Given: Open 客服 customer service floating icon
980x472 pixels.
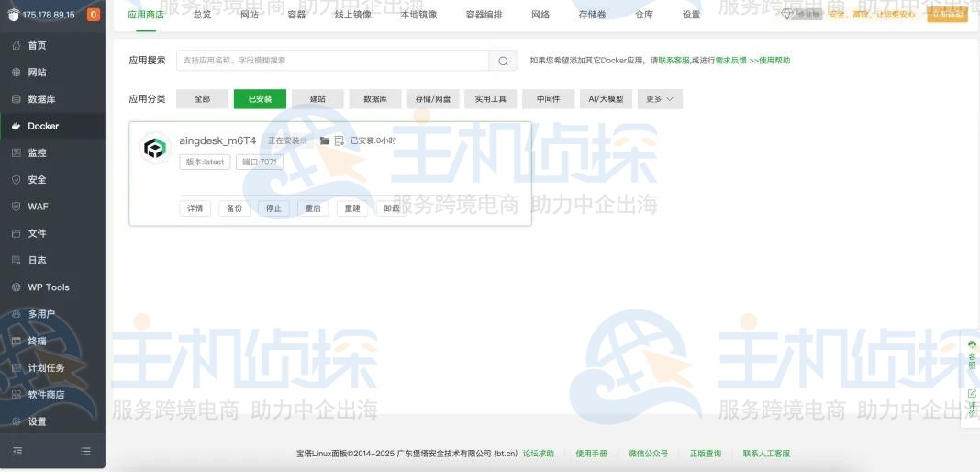Looking at the screenshot, I should (971, 354).
